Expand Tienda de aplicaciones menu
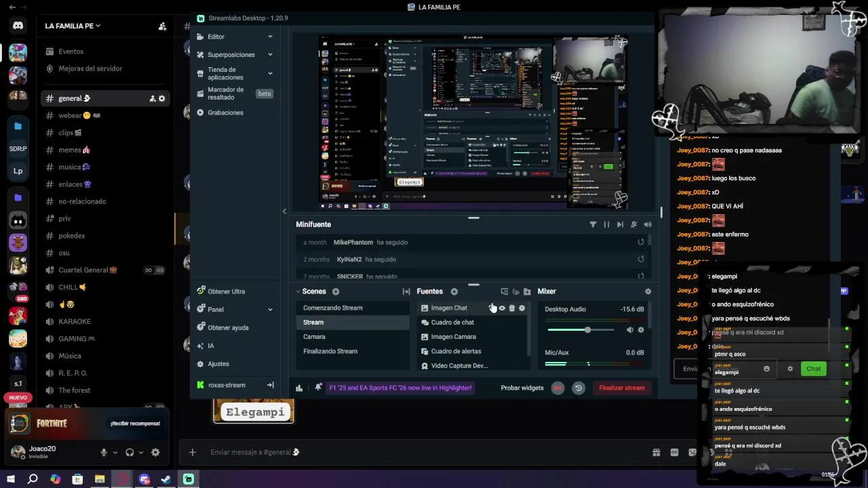 coord(270,73)
